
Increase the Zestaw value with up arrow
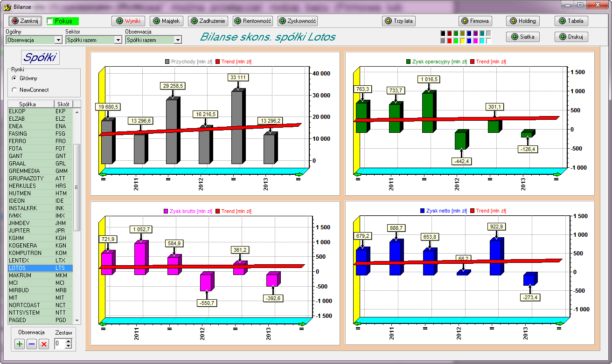point(69,342)
